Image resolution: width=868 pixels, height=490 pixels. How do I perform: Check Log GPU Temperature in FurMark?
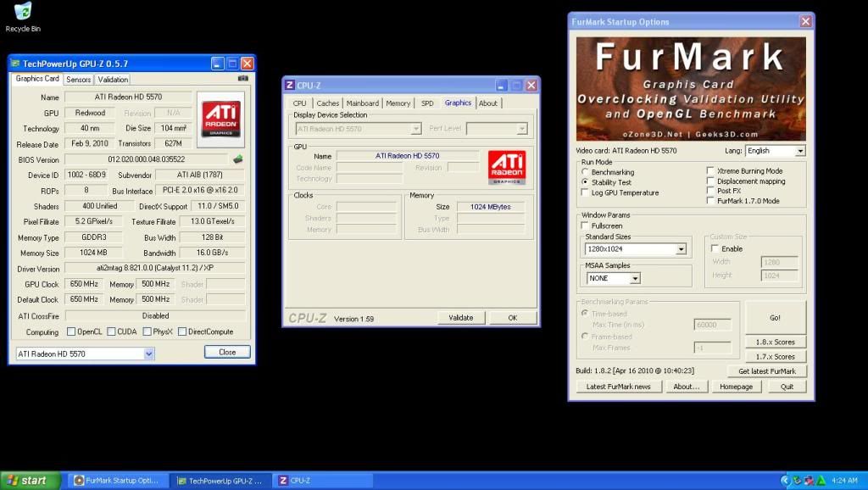point(585,192)
